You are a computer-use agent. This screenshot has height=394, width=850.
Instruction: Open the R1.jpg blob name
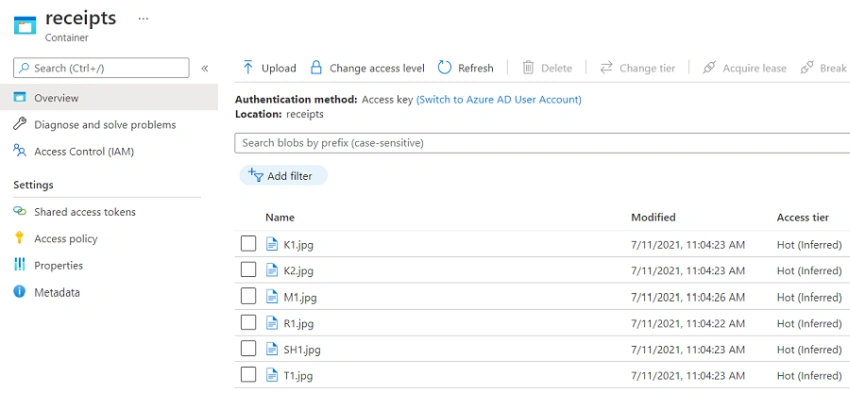tap(299, 324)
